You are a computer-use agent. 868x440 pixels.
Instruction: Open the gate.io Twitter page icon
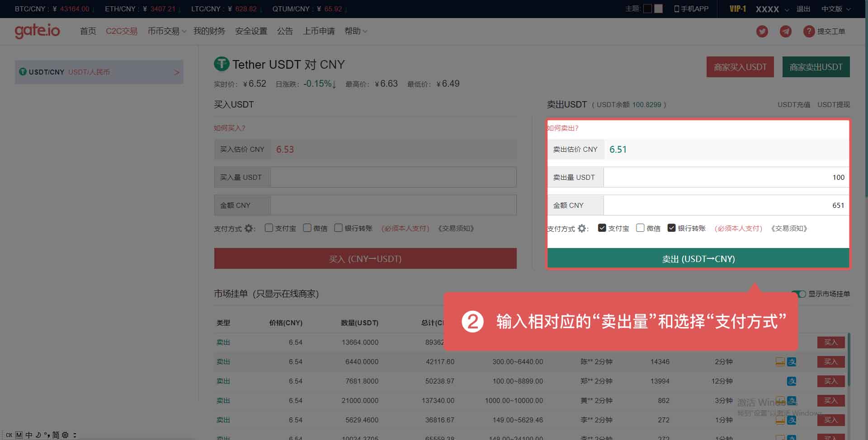tap(762, 32)
